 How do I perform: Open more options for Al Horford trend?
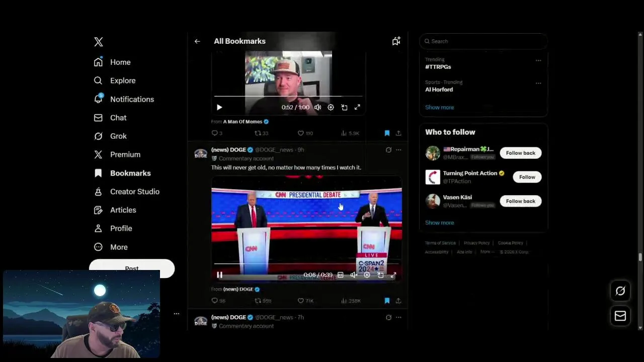tap(538, 83)
